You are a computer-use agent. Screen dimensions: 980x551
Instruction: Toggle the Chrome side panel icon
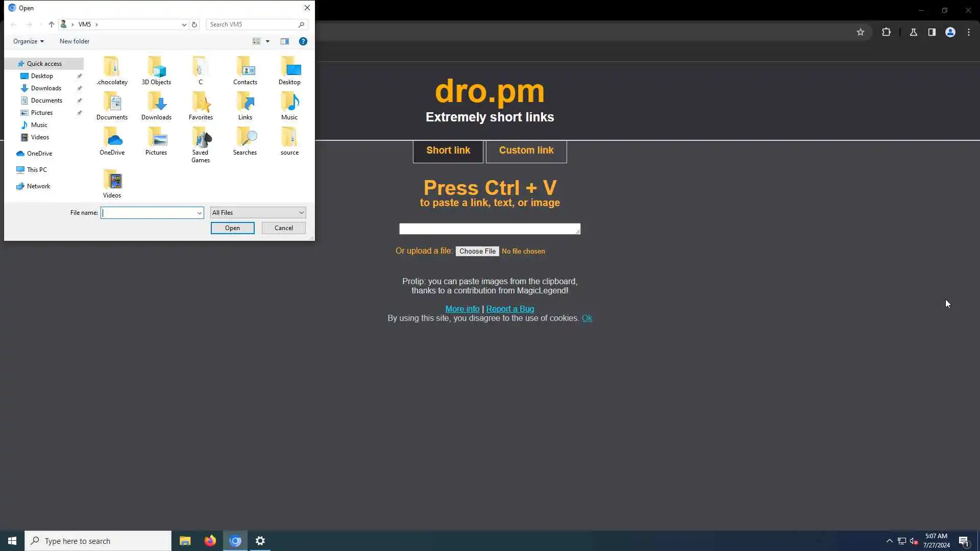(x=932, y=32)
